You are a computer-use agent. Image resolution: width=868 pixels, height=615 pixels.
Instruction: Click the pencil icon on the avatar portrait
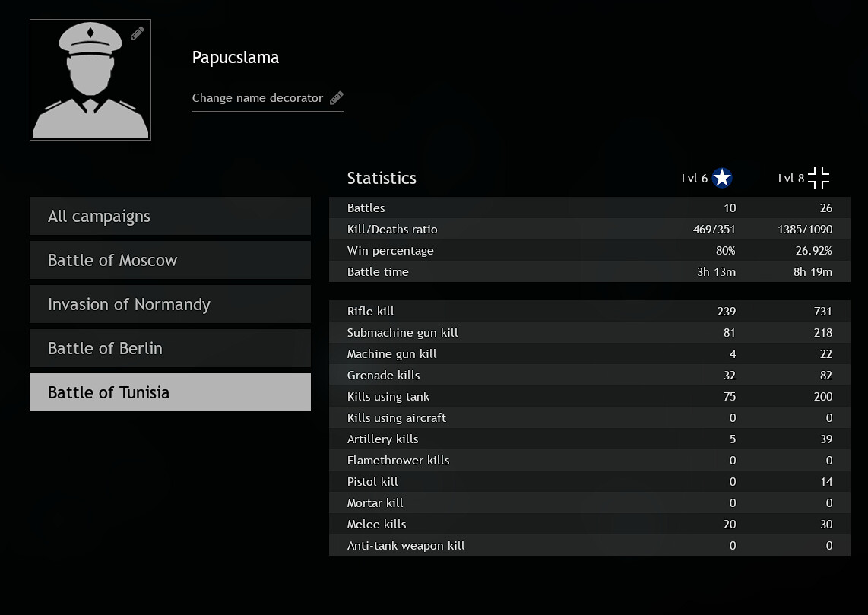pyautogui.click(x=138, y=33)
